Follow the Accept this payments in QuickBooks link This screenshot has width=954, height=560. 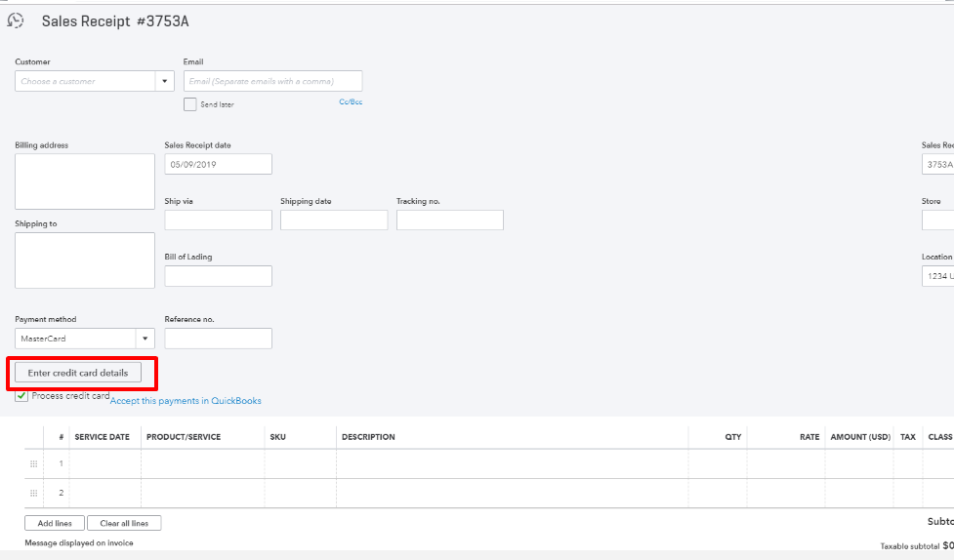186,401
